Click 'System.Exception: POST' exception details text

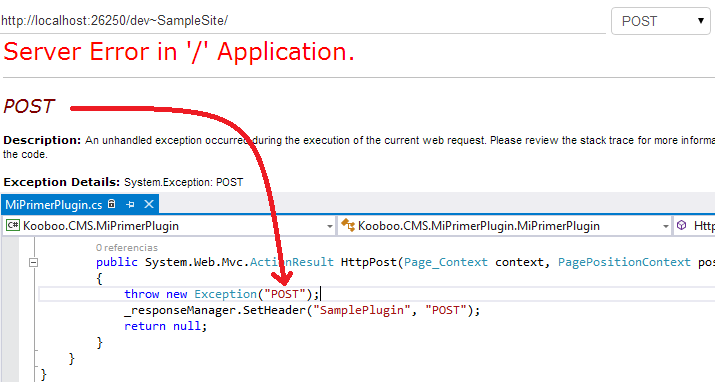click(183, 182)
